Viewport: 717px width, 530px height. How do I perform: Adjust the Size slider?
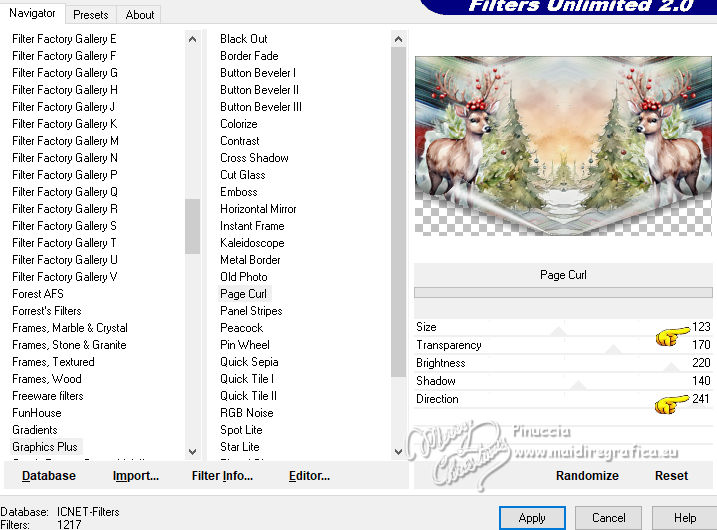558,332
